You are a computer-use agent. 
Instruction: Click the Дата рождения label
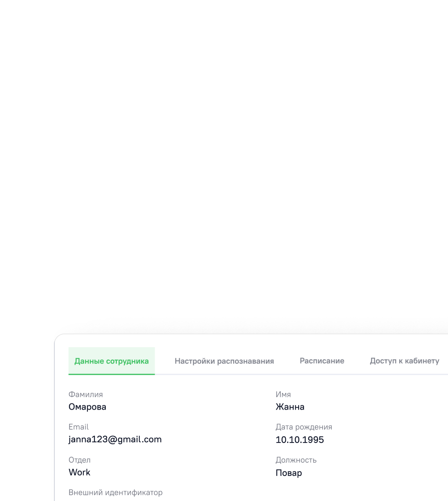pos(303,427)
